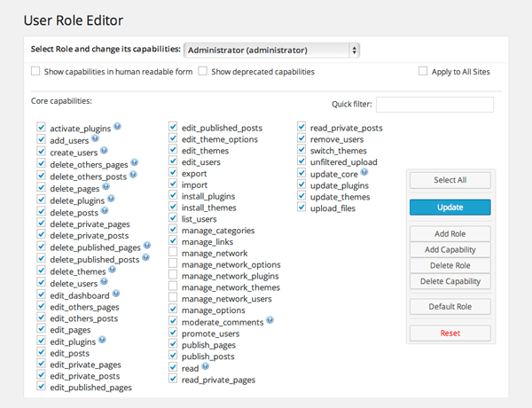The width and height of the screenshot is (532, 408).
Task: Click the Select All button
Action: [450, 180]
